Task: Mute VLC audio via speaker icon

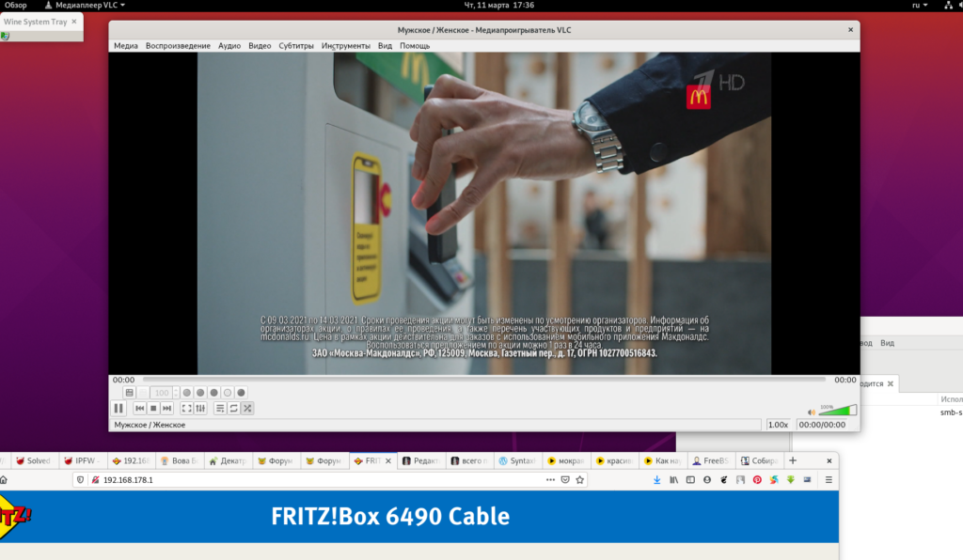Action: (x=812, y=412)
